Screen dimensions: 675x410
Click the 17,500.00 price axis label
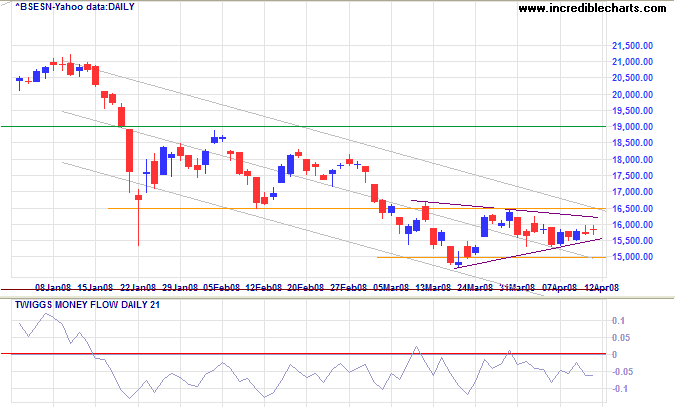632,176
